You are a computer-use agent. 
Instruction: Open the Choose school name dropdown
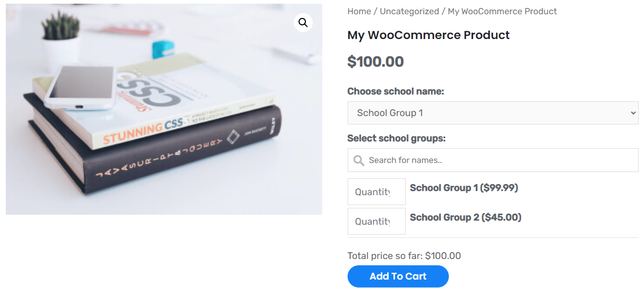493,113
